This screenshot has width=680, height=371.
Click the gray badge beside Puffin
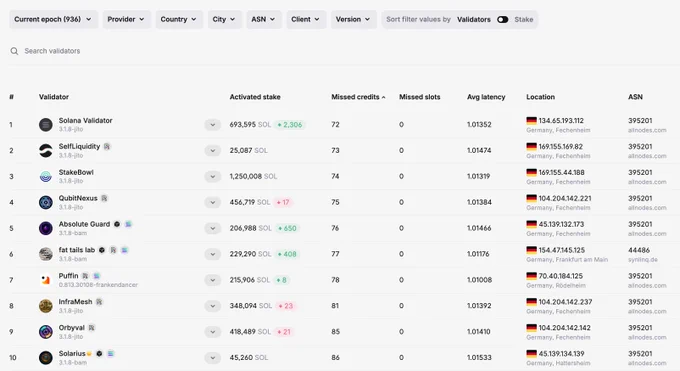pos(85,276)
